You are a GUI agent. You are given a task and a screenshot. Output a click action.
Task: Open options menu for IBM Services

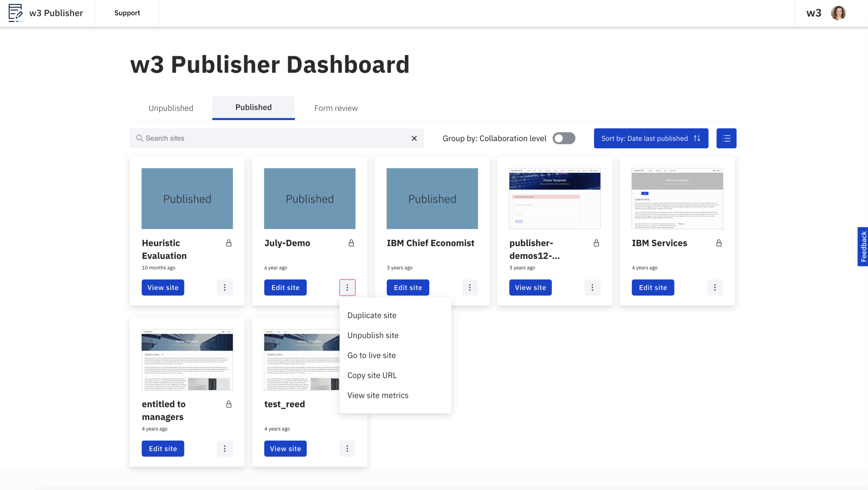(x=715, y=287)
